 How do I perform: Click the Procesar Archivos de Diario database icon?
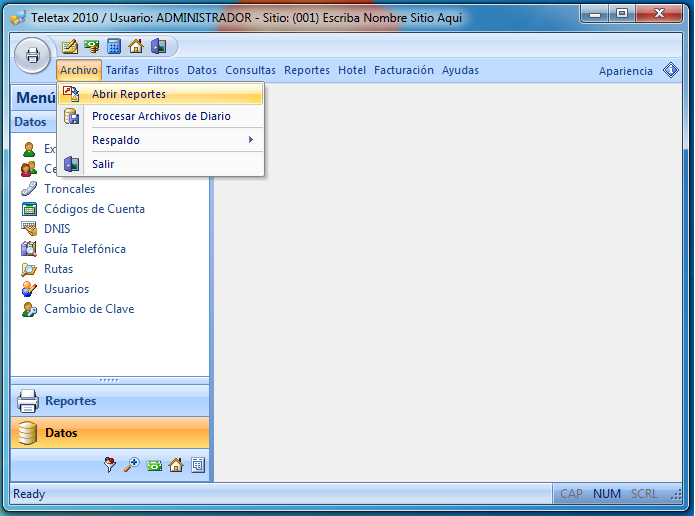click(x=71, y=116)
